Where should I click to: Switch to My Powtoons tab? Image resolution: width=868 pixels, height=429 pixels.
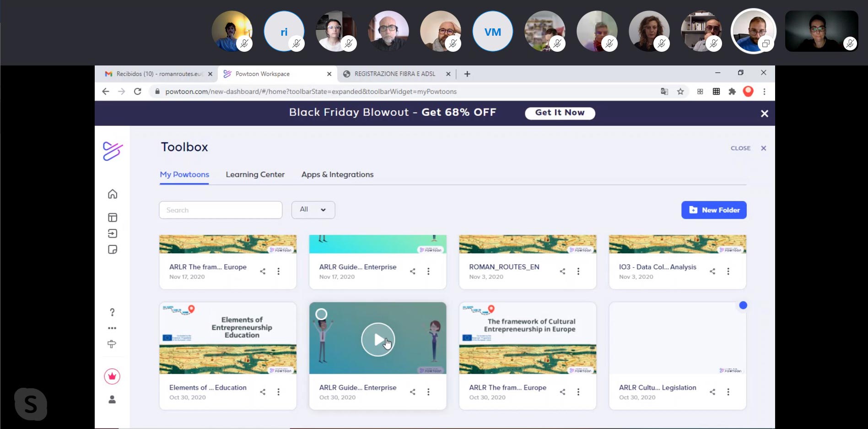tap(184, 174)
